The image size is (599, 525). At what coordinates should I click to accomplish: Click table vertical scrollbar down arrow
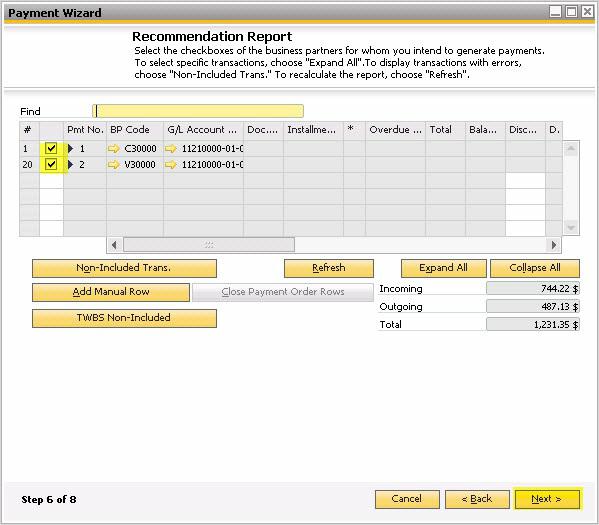pos(571,228)
